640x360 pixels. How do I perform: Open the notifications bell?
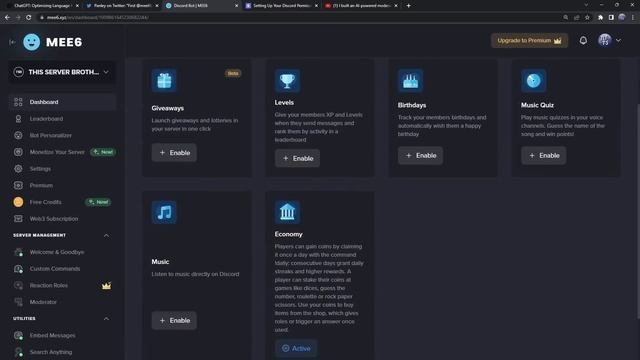coord(583,40)
